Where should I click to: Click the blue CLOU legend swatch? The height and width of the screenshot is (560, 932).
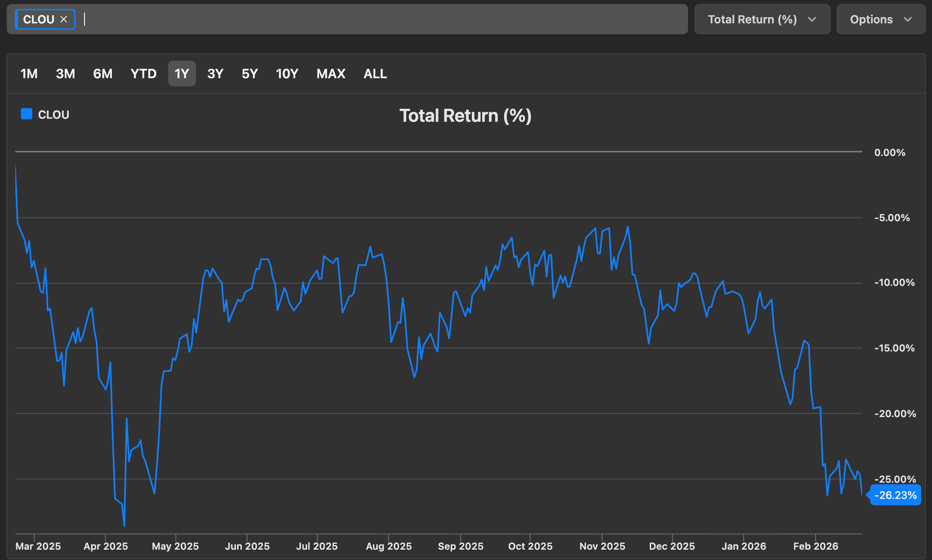[x=27, y=114]
